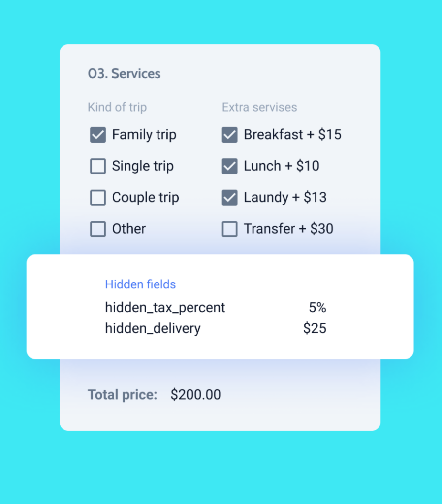The height and width of the screenshot is (504, 442).
Task: Click the $200.00 total price value
Action: click(x=195, y=395)
